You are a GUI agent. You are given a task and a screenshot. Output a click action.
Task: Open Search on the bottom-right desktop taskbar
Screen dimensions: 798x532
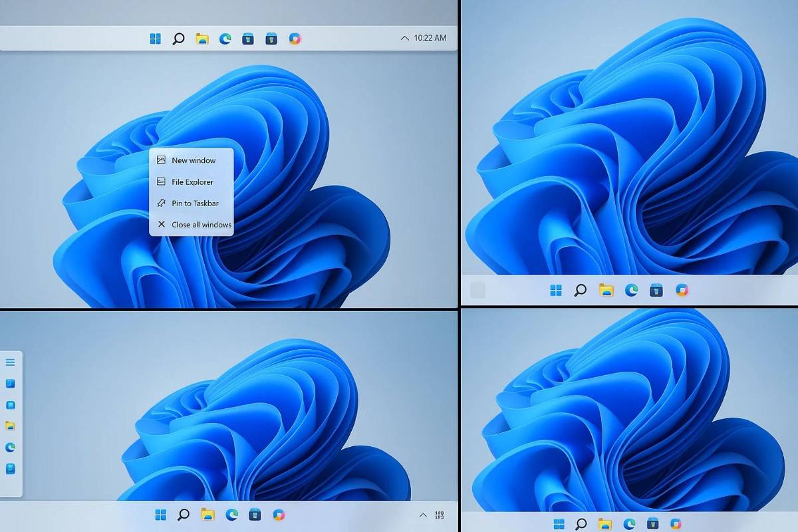click(x=581, y=523)
